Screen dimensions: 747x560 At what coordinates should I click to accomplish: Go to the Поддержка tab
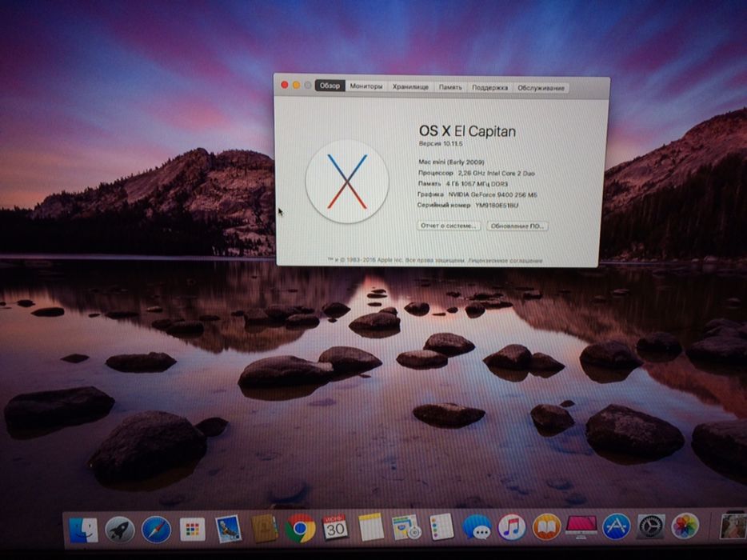click(489, 87)
